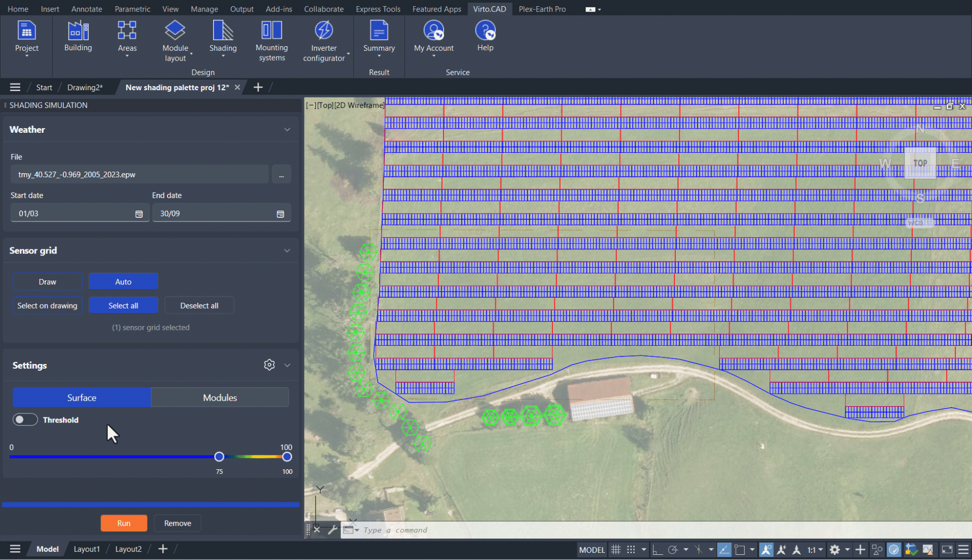Image resolution: width=972 pixels, height=560 pixels.
Task: Click the slider handle at 75
Action: coord(219,457)
